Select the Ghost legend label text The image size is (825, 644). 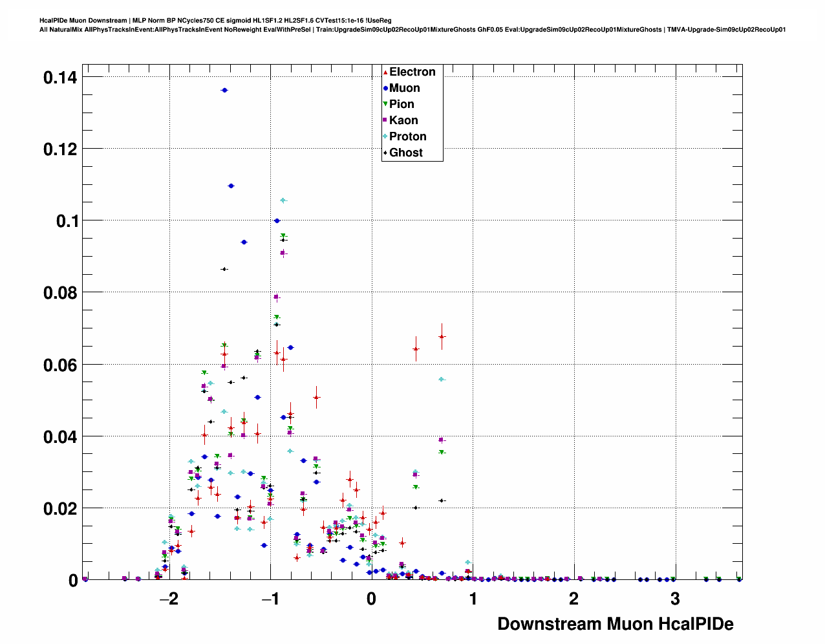pos(405,153)
